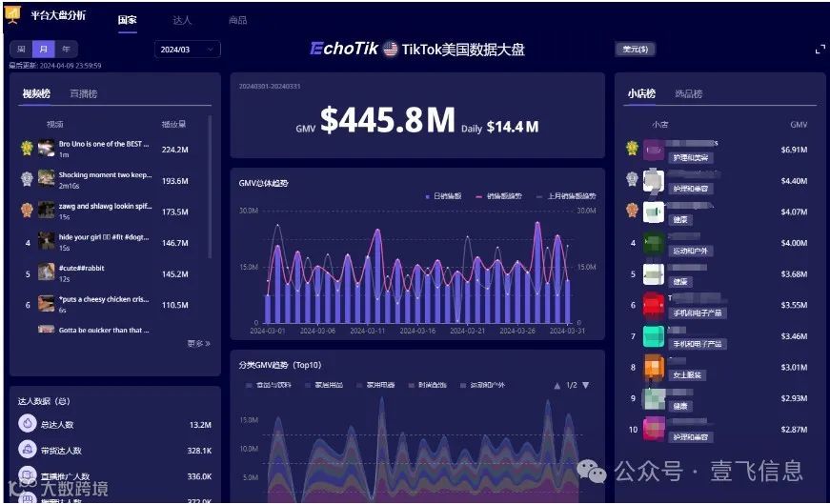
Task: Click the pink avatar of the $2.87M shop
Action: (x=653, y=430)
